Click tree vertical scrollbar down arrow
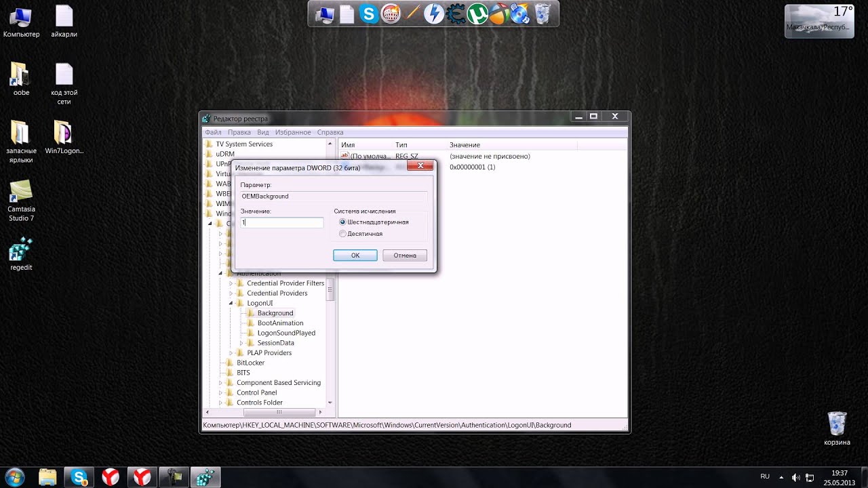 pyautogui.click(x=330, y=403)
